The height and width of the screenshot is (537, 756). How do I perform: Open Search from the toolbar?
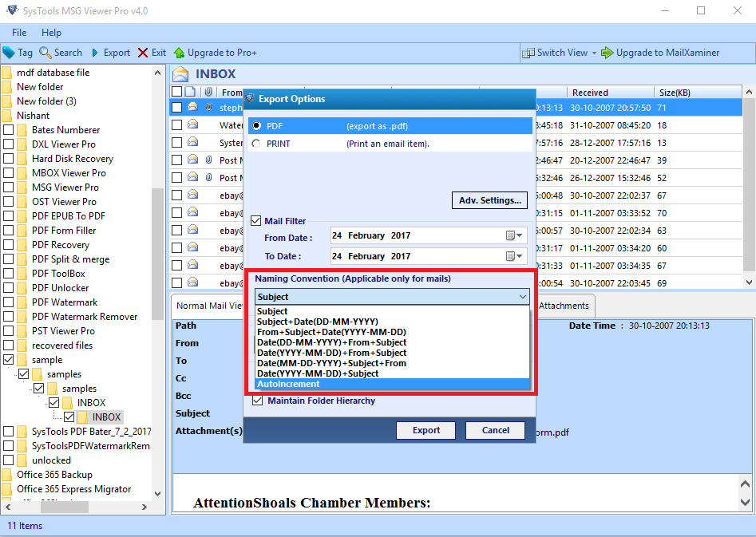click(61, 52)
